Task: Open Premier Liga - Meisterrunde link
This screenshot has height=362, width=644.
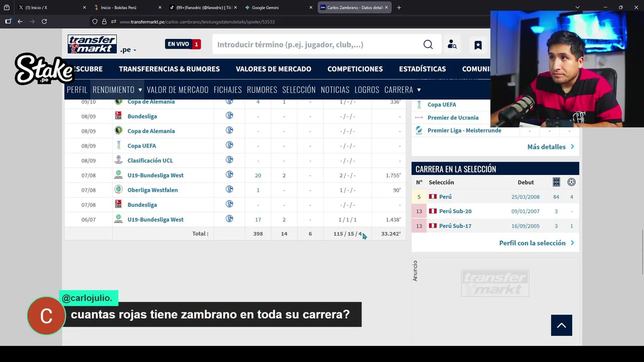Action: coord(464,130)
